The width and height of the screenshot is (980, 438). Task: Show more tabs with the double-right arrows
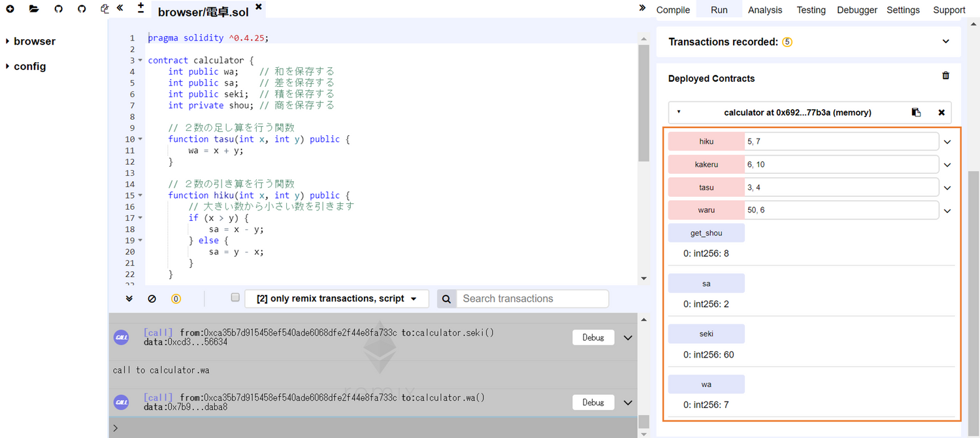tap(642, 8)
